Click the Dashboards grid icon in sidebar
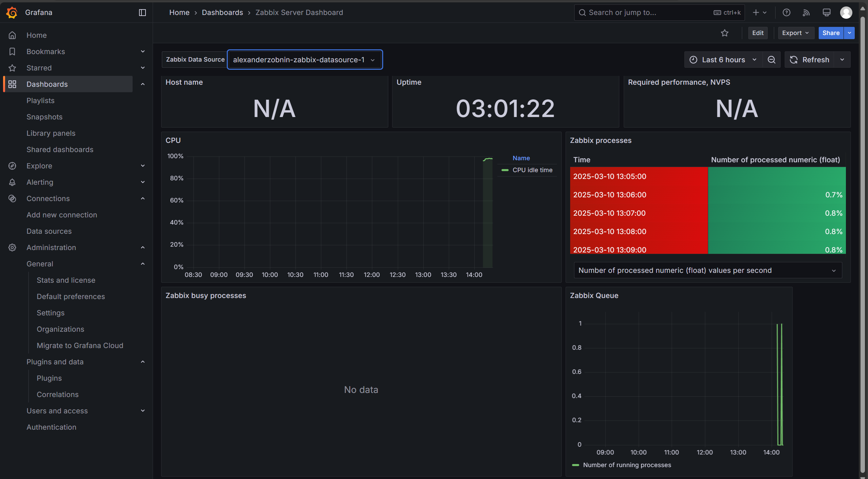The height and width of the screenshot is (479, 868). [x=12, y=84]
